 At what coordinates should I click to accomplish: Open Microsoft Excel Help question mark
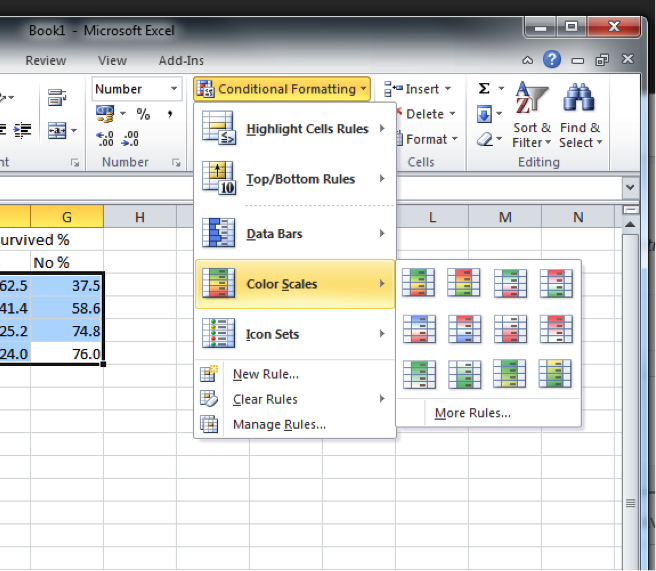coord(552,60)
